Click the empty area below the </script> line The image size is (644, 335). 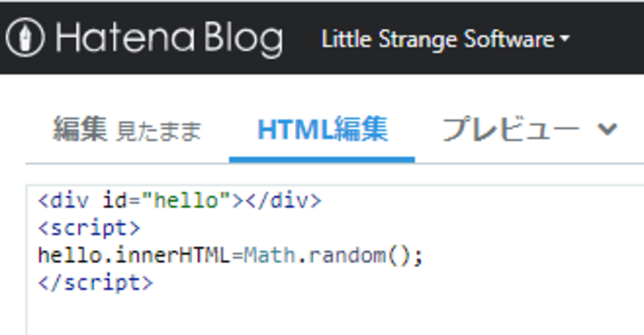297,312
